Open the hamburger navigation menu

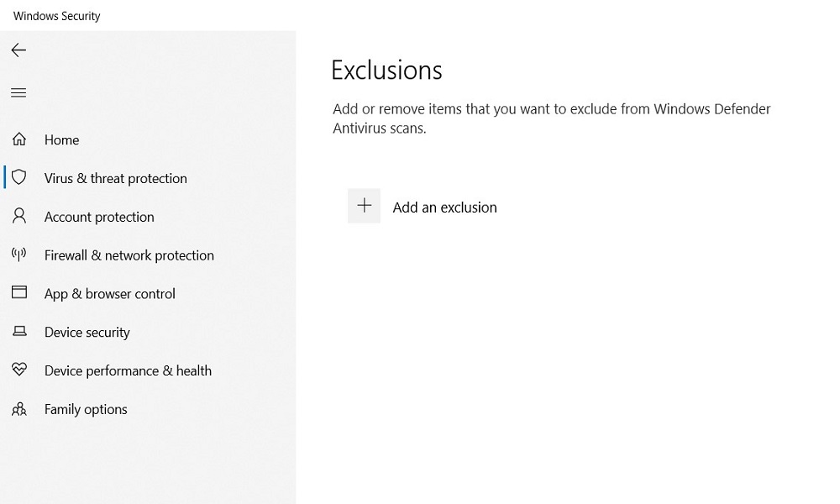pyautogui.click(x=18, y=92)
